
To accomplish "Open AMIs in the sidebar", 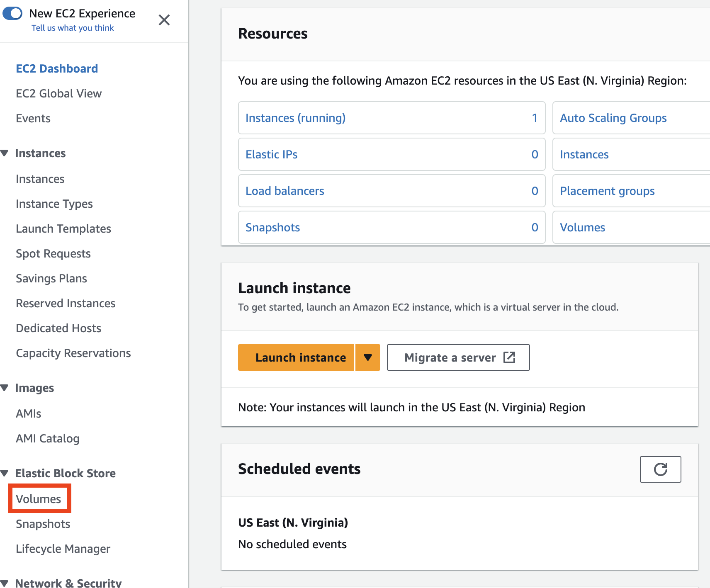I will tap(29, 413).
